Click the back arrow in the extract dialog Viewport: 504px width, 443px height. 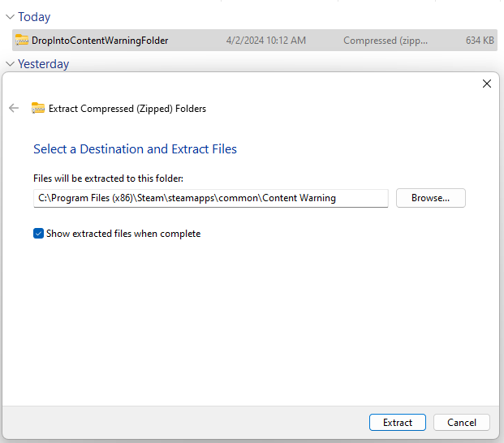pos(14,108)
